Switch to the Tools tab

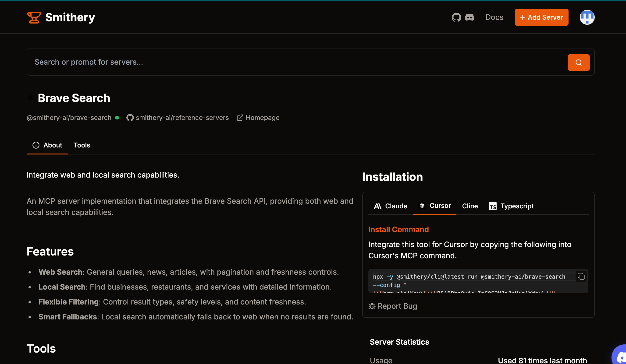click(82, 145)
